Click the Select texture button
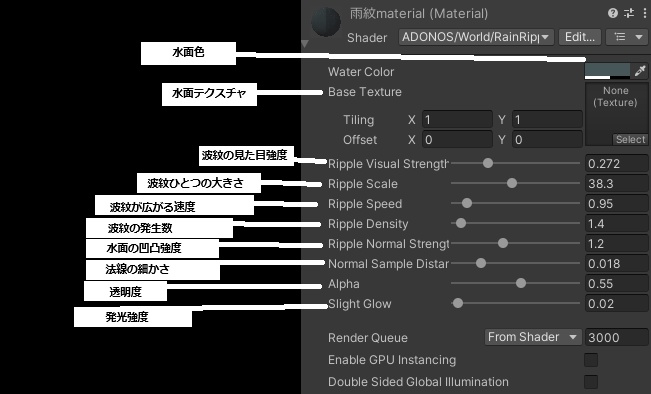The height and width of the screenshot is (394, 651). tap(630, 139)
